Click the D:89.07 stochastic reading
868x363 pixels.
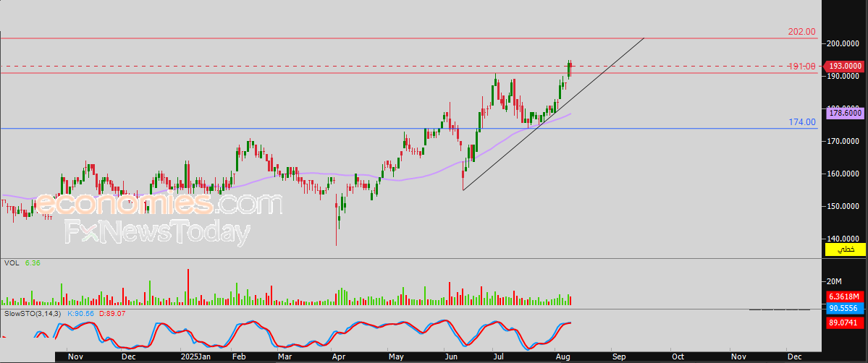pos(112,313)
